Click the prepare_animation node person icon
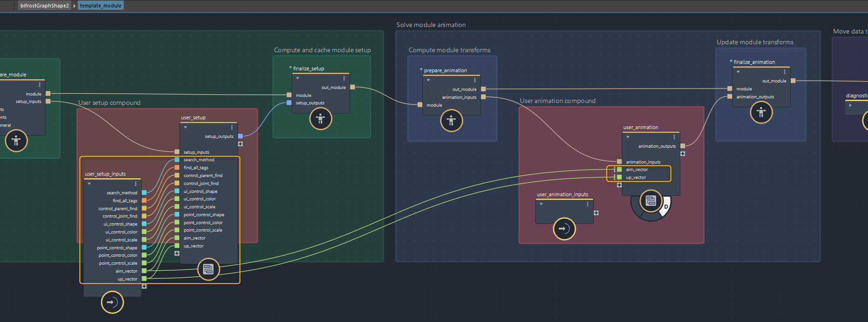The width and height of the screenshot is (868, 322). (x=451, y=121)
